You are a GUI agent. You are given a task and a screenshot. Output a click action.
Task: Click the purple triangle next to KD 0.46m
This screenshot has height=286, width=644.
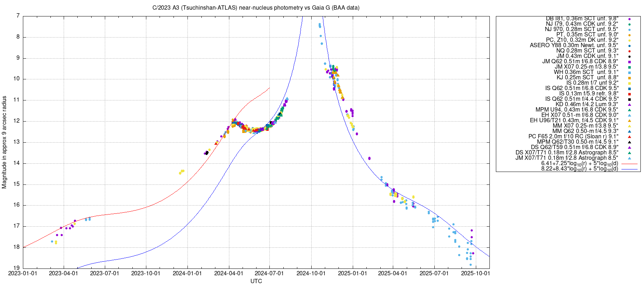pyautogui.click(x=629, y=104)
